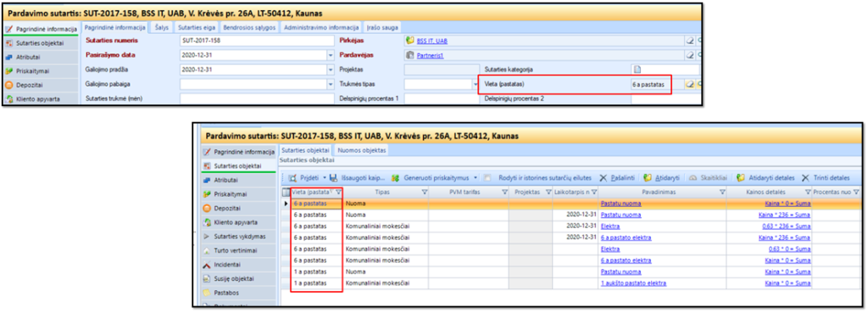Expand the Pridėti dropdown arrow
The image size is (868, 313).
325,178
